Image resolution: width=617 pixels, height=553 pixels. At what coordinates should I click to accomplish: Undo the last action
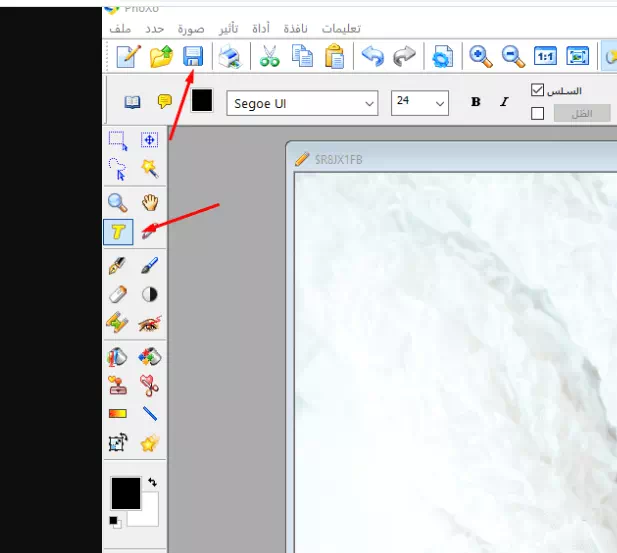coord(372,56)
